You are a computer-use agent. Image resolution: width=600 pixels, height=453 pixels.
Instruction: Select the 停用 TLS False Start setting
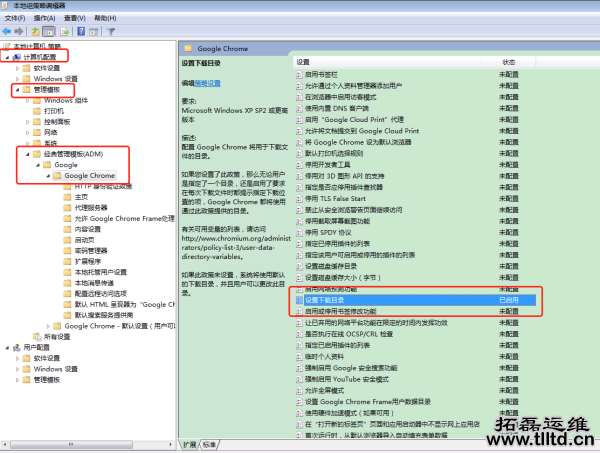(x=335, y=199)
